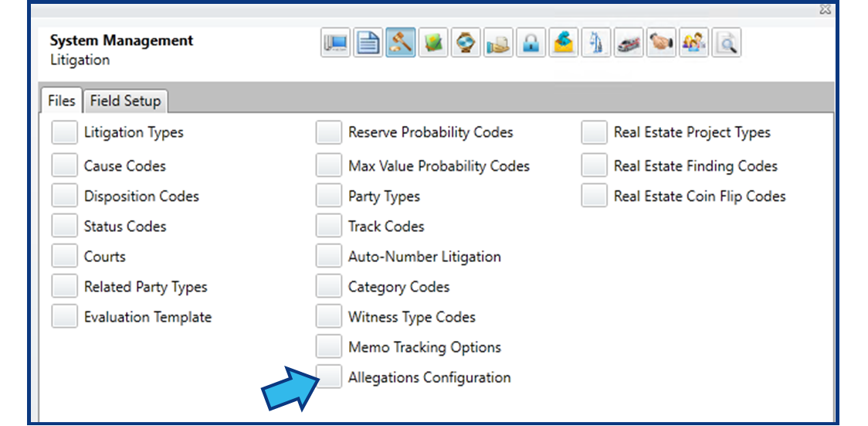Open the ambulance toolbar icon
The height and width of the screenshot is (426, 868).
(629, 43)
